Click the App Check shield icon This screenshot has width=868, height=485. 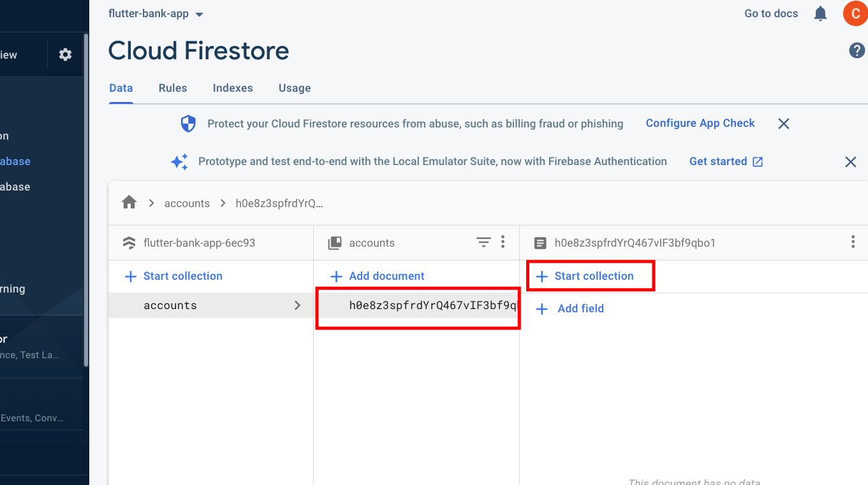click(188, 124)
